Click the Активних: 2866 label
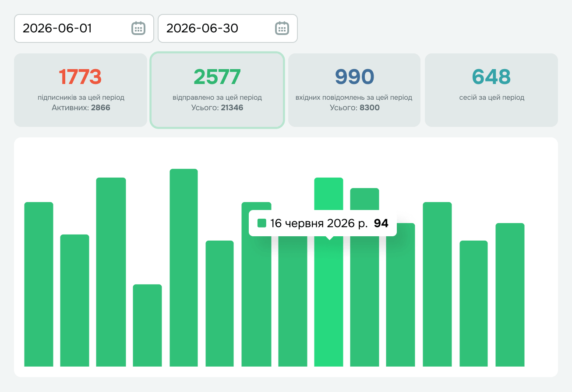Viewport: 572px width, 392px height. [81, 108]
